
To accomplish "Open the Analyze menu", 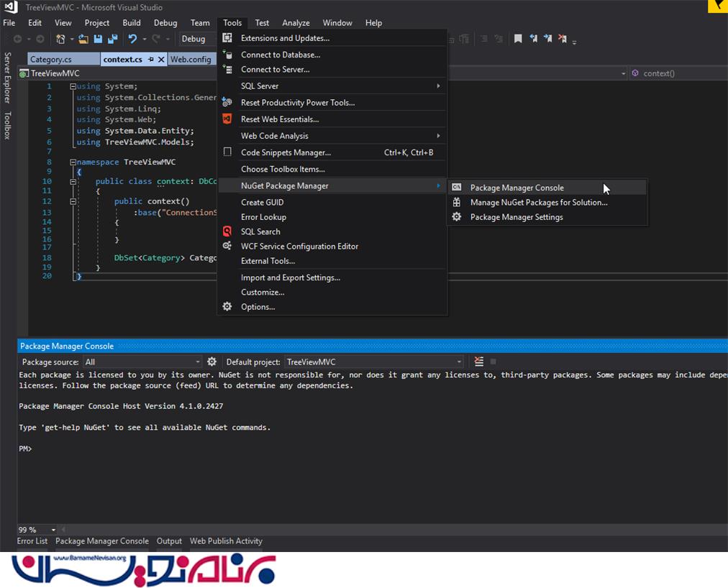I will tap(296, 23).
